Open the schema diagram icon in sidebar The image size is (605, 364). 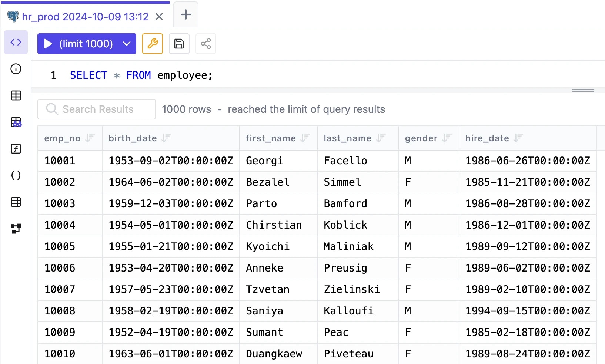16,229
